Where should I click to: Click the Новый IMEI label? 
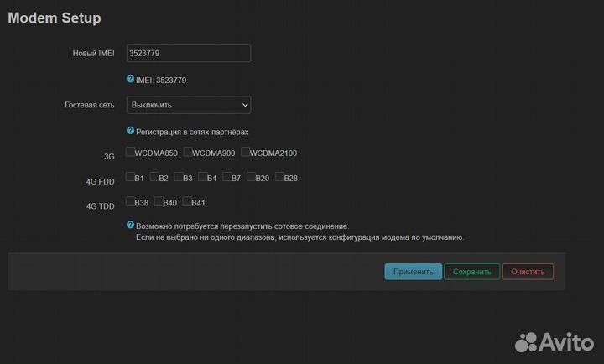click(94, 53)
